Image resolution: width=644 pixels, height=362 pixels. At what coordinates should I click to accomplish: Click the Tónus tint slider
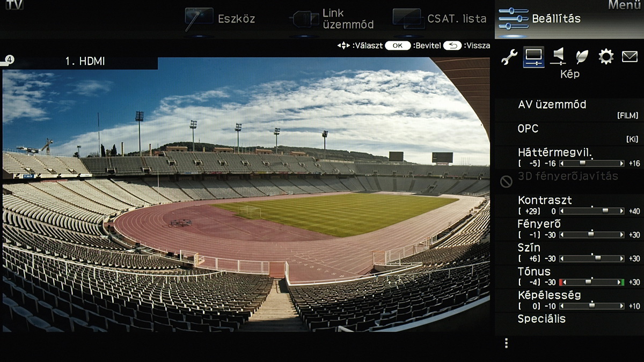pos(592,282)
